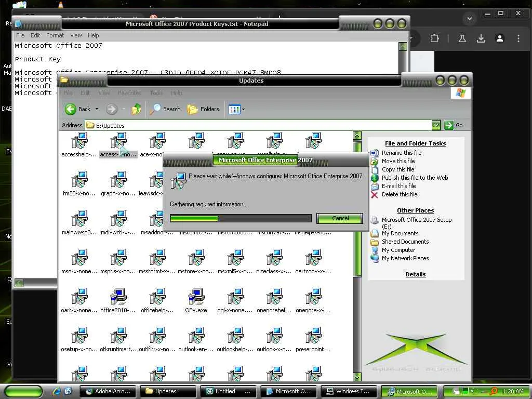Screen dimensions: 532x399
Task: Select the powerpoint... file icon
Action: pos(313,335)
